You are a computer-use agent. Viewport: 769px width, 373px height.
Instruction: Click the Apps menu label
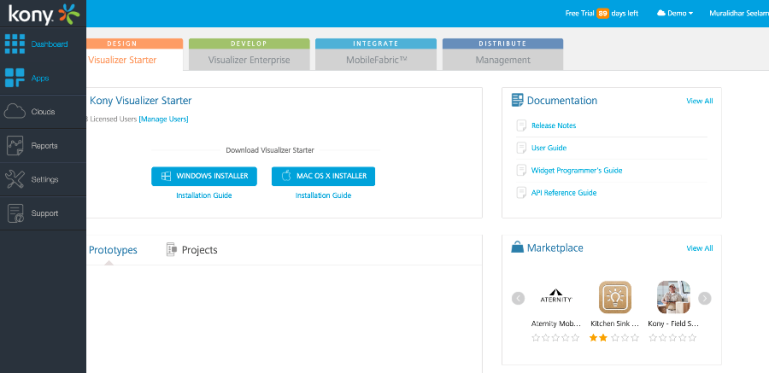[40, 78]
